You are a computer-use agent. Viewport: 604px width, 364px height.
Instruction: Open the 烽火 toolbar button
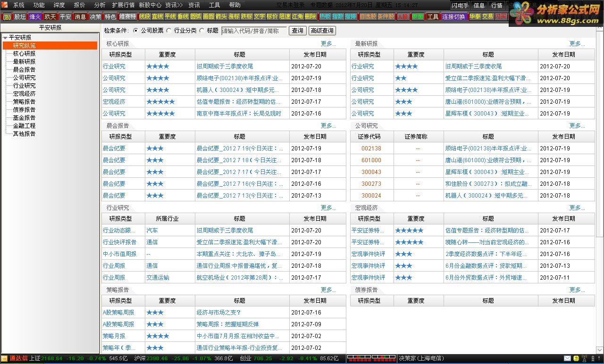pyautogui.click(x=35, y=17)
